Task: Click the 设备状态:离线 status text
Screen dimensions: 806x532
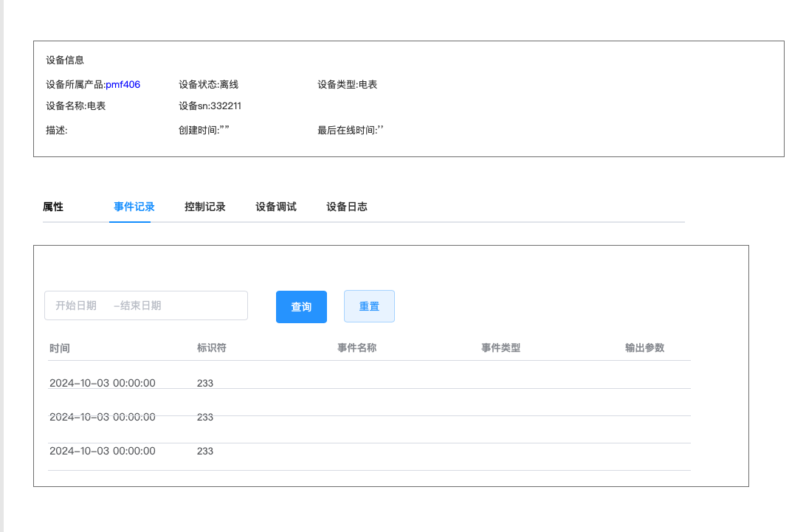Action: pyautogui.click(x=208, y=85)
